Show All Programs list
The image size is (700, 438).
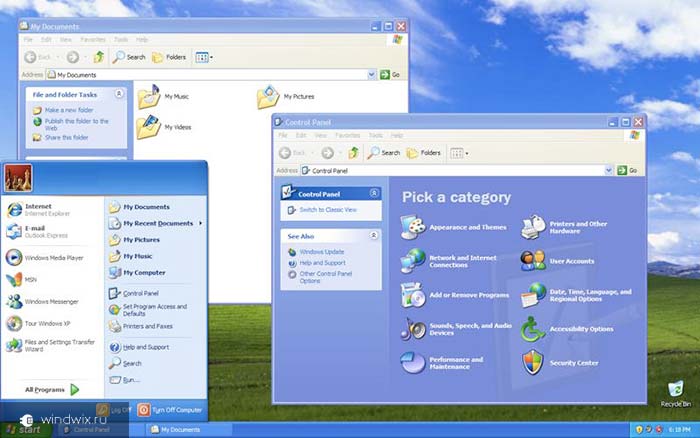point(52,390)
